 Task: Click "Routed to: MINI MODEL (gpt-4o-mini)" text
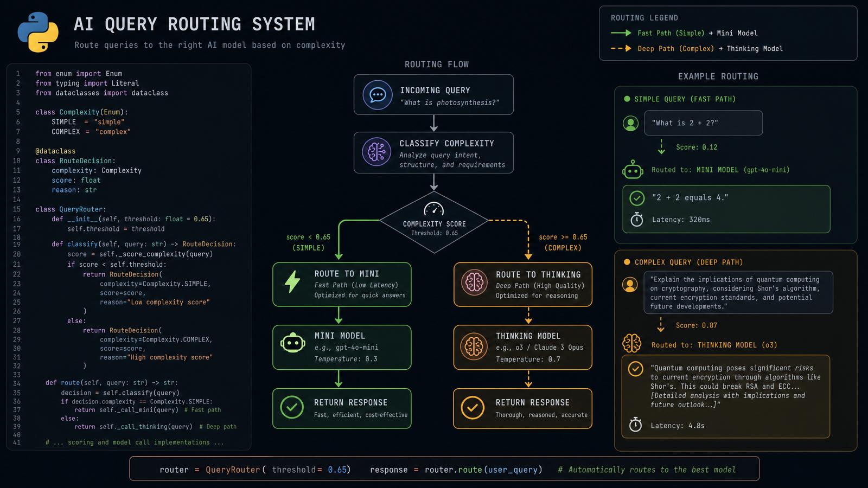(720, 170)
